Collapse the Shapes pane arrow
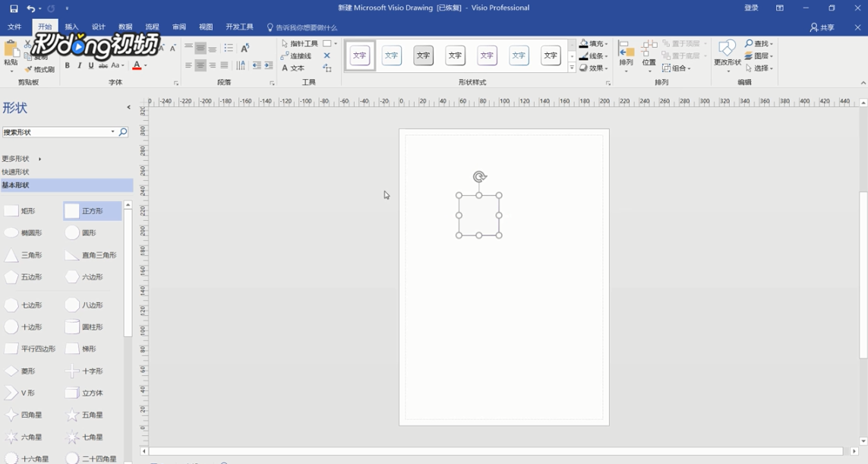Viewport: 868px width, 464px height. click(x=128, y=107)
